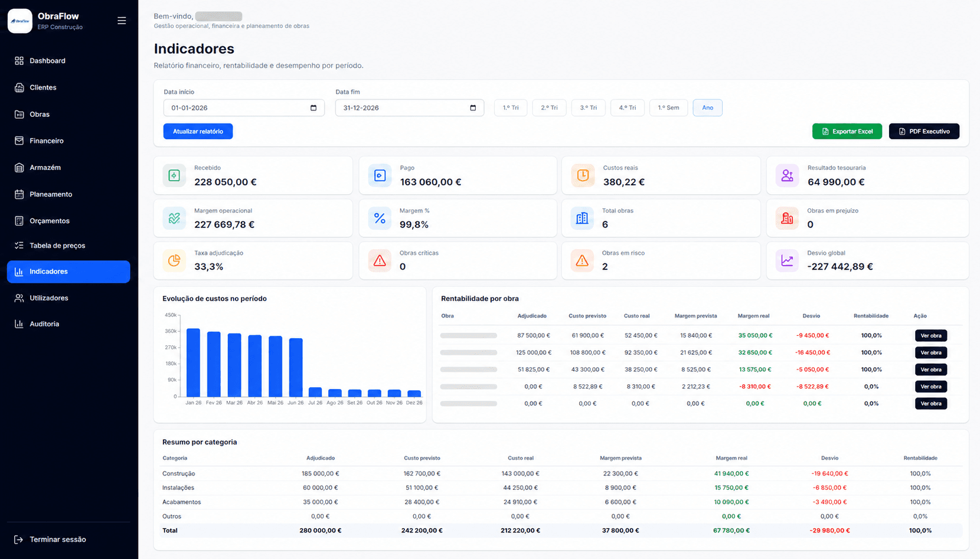Select the Ano period filter
980x559 pixels.
click(707, 107)
